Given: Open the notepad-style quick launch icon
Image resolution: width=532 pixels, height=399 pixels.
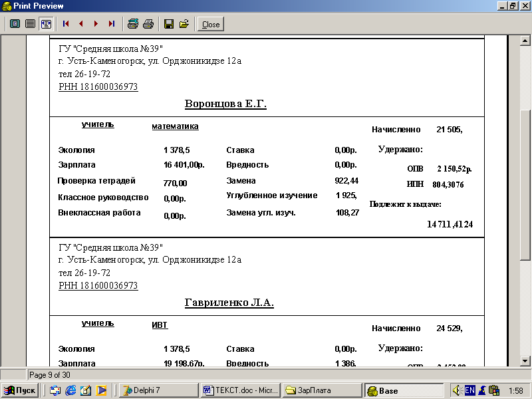Looking at the screenshot, I should pyautogui.click(x=86, y=390).
